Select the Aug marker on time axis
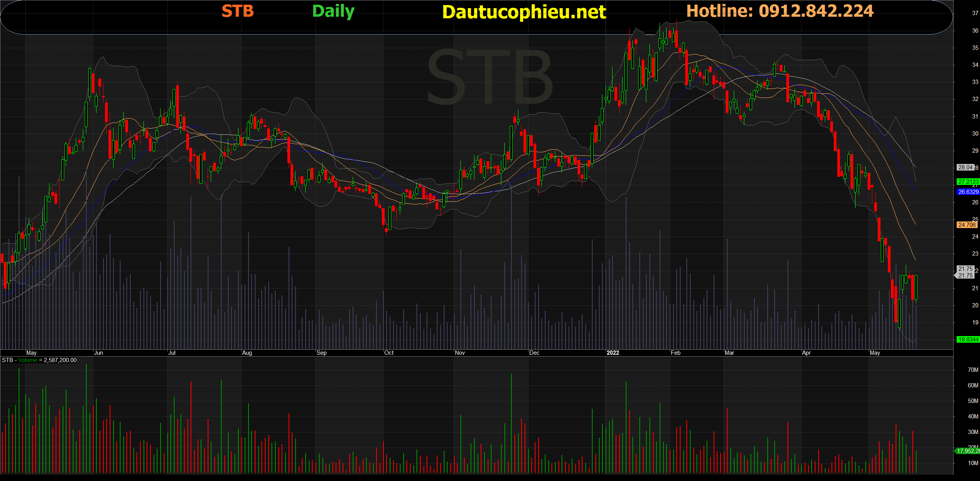980x481 pixels. (x=247, y=353)
